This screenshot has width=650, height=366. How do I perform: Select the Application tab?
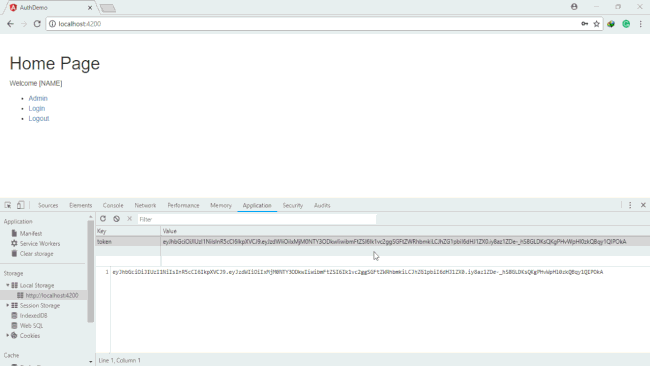[x=257, y=205]
